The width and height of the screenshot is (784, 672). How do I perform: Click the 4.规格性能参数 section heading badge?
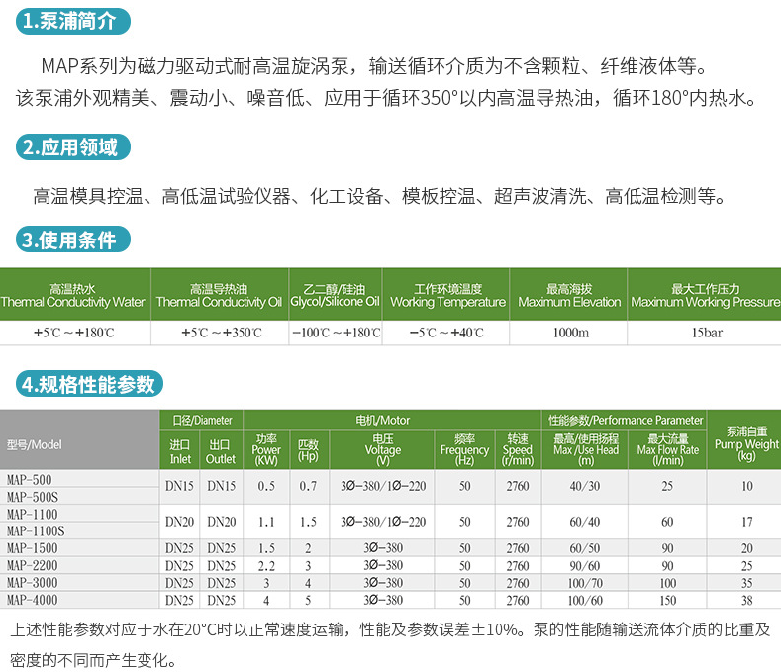(x=89, y=384)
